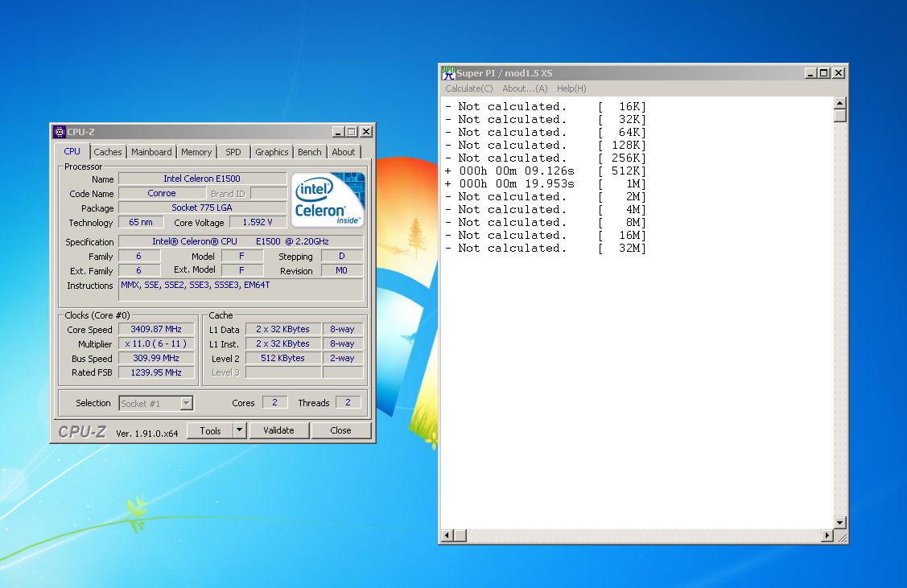Click the Level 2 value '512 KBytes'
Viewport: 907px width, 588px height.
[x=282, y=358]
